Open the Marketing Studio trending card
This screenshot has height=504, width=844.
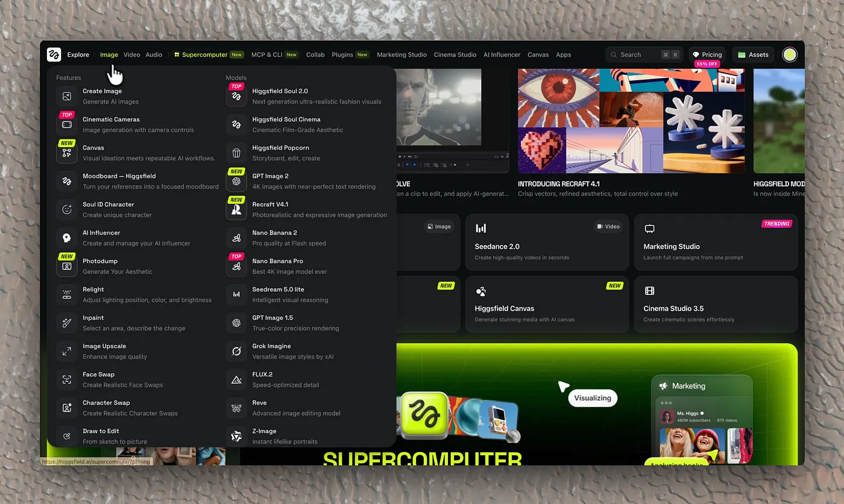pyautogui.click(x=716, y=242)
